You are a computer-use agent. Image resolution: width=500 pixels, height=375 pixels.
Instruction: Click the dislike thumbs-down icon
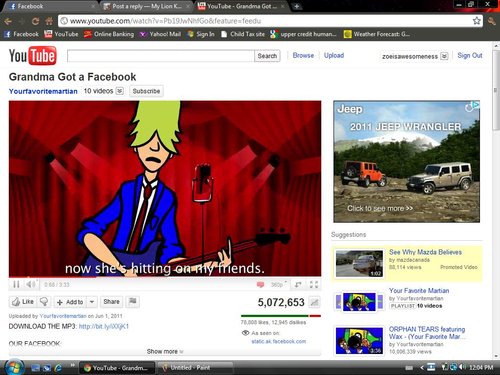click(44, 302)
